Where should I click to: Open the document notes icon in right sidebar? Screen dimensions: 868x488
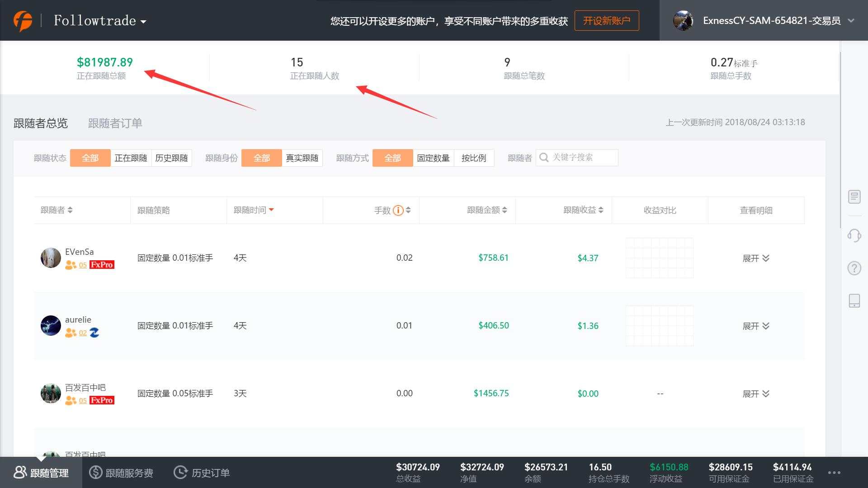(854, 197)
